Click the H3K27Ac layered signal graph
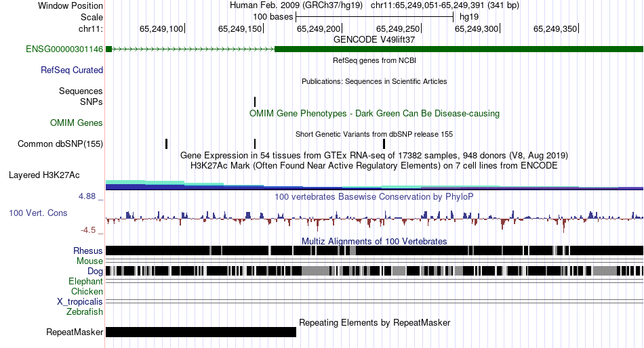This screenshot has height=348, width=644. coord(374,185)
